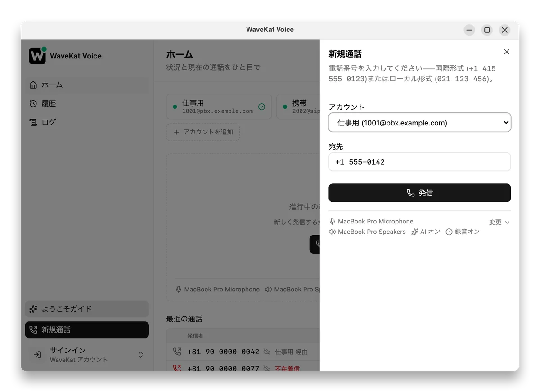The width and height of the screenshot is (540, 392).
Task: Click the +81 90 0000 0042 call row
Action: tap(243, 352)
